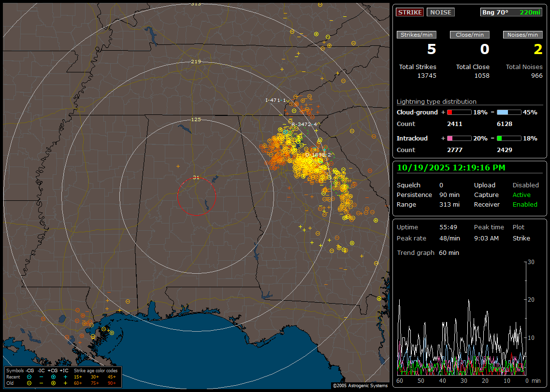
Task: Select storm cell label D-1898-2
Action: point(319,154)
